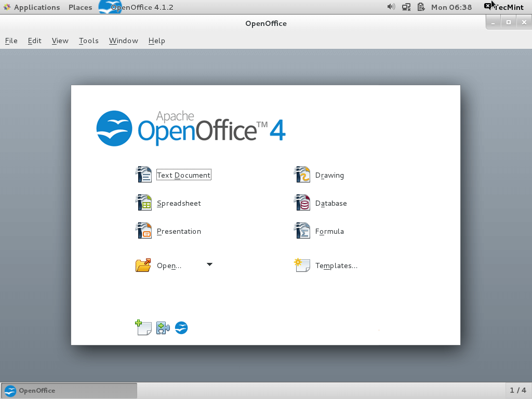Click the Drawing icon
The height and width of the screenshot is (399, 532).
302,175
